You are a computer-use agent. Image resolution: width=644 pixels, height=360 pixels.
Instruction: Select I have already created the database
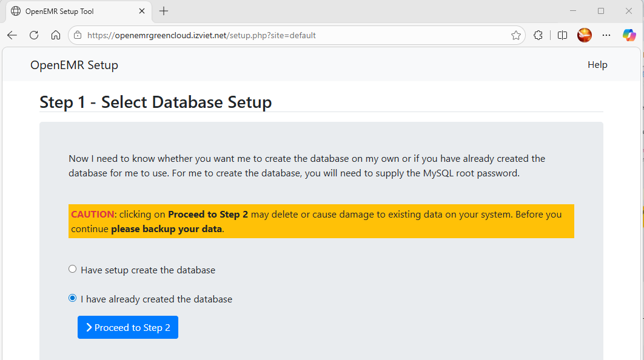coord(73,298)
